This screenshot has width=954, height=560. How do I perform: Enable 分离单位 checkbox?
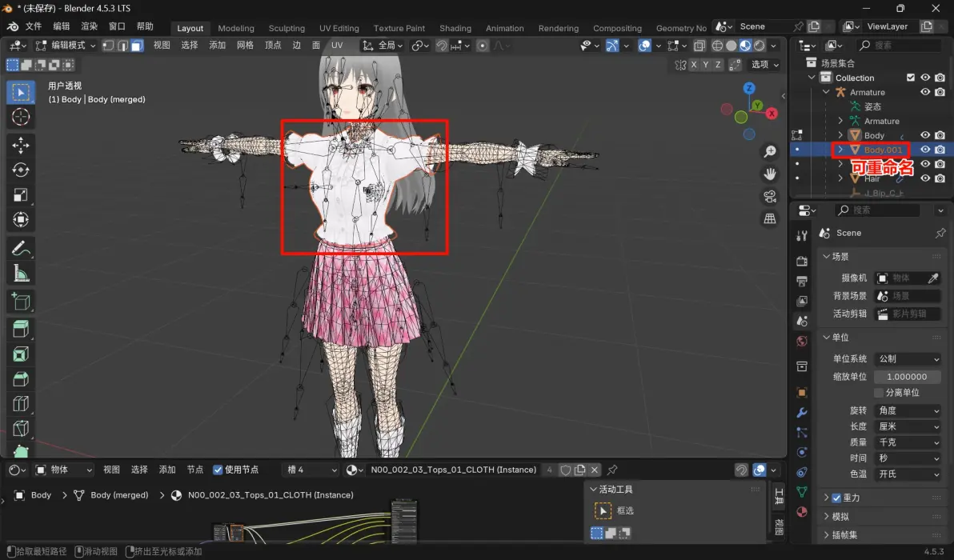tap(879, 393)
